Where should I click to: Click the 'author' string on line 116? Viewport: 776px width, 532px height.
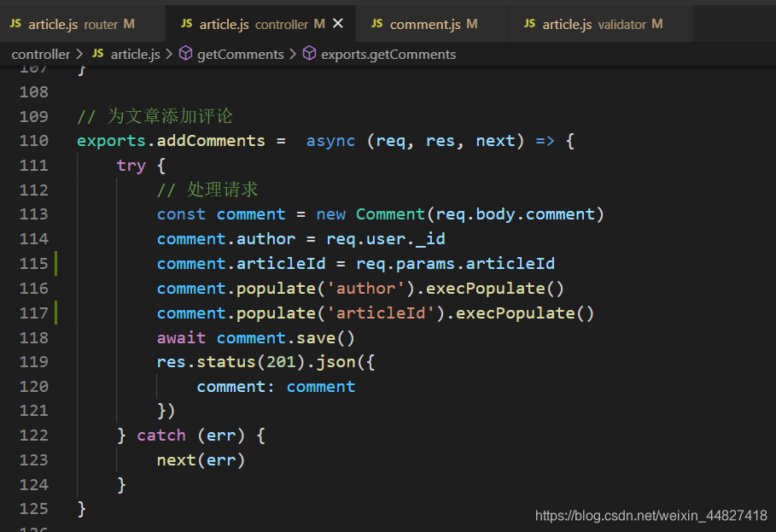(x=365, y=289)
